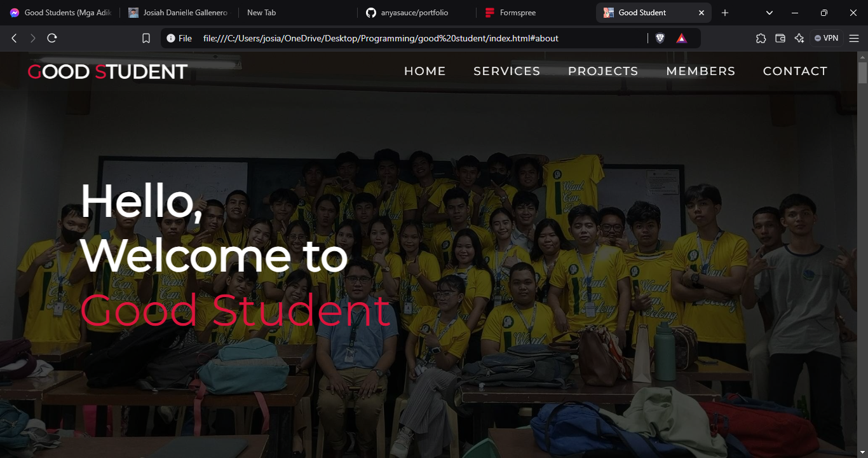The image size is (868, 458).
Task: Close the active Good Student tab
Action: pos(702,13)
